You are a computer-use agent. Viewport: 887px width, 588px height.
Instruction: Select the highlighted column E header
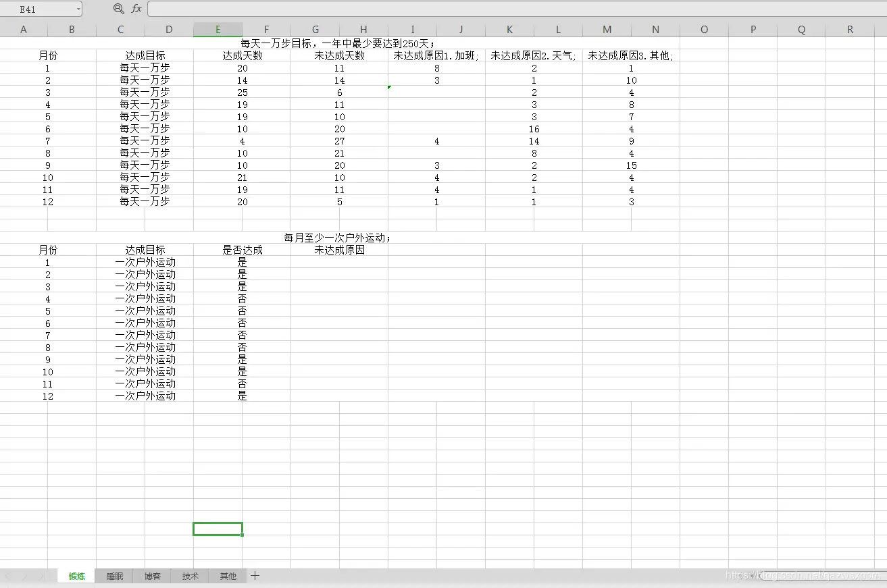(x=218, y=30)
